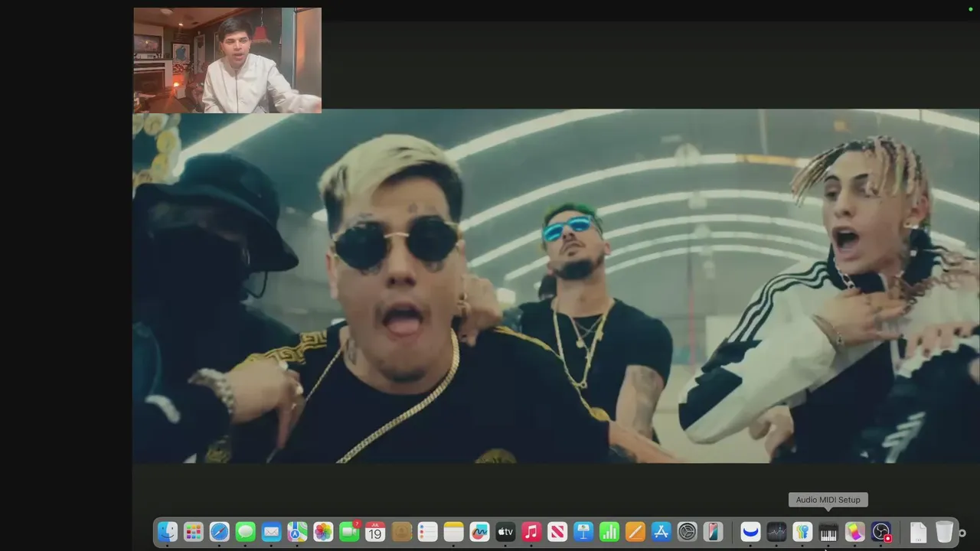This screenshot has height=551, width=980.
Task: Open the Trash in the Dock
Action: point(944,532)
